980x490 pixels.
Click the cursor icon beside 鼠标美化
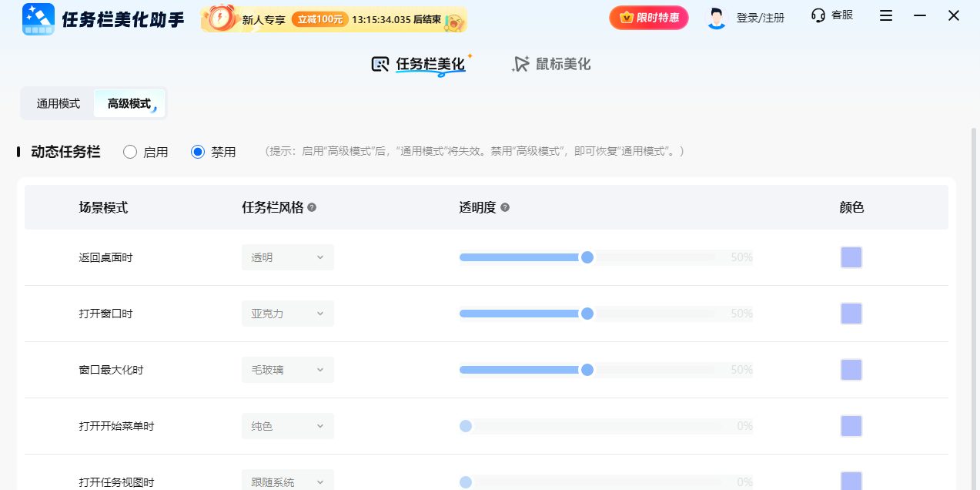click(x=520, y=64)
